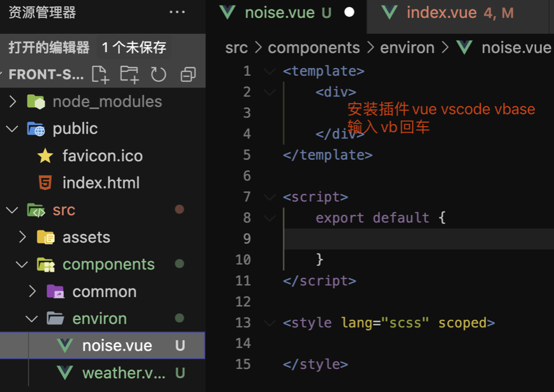Click the src folder code icon

click(36, 210)
